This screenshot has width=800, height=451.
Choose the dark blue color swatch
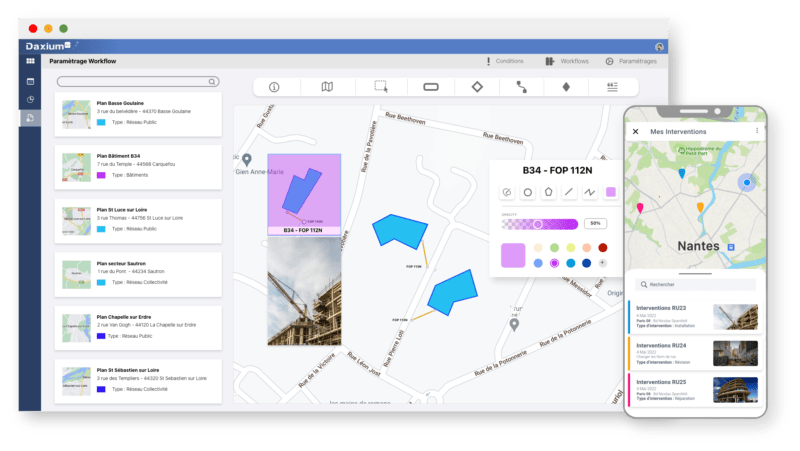point(587,263)
